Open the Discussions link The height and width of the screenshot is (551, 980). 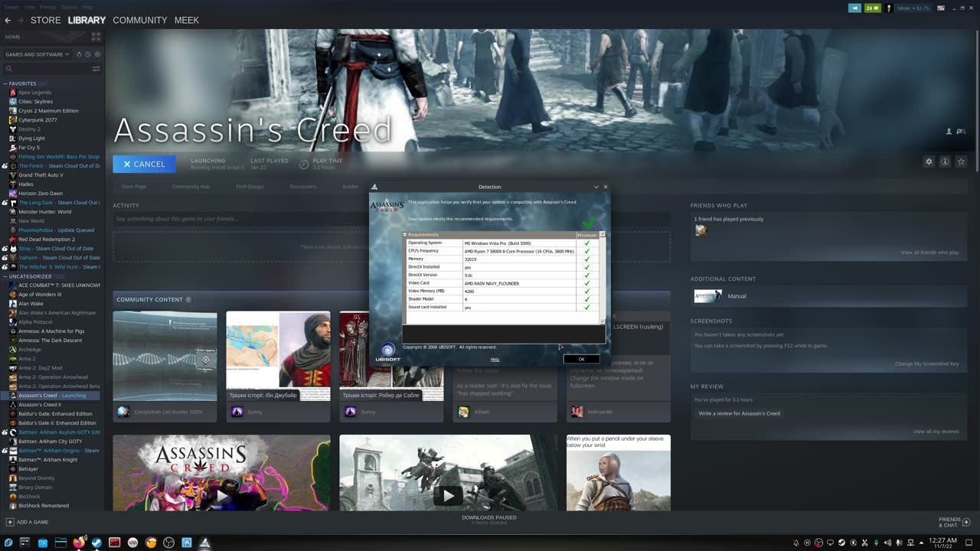303,187
